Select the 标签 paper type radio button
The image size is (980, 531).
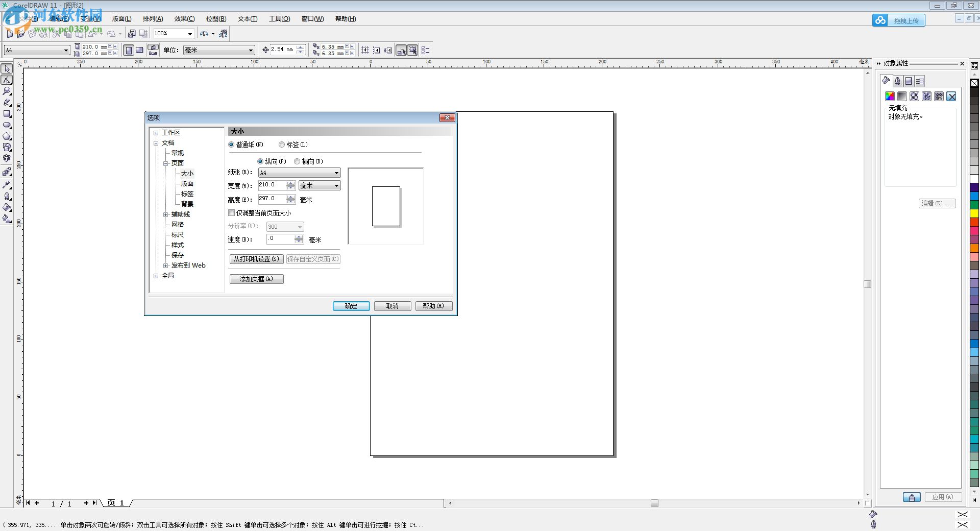281,144
